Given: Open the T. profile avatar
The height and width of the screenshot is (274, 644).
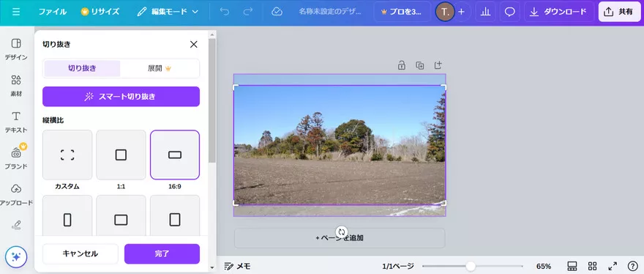Looking at the screenshot, I should 444,12.
